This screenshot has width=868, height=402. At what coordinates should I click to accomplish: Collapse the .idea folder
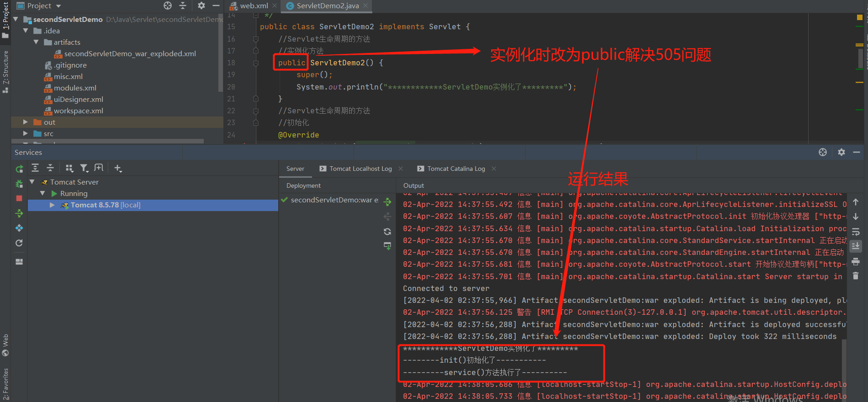coord(26,31)
